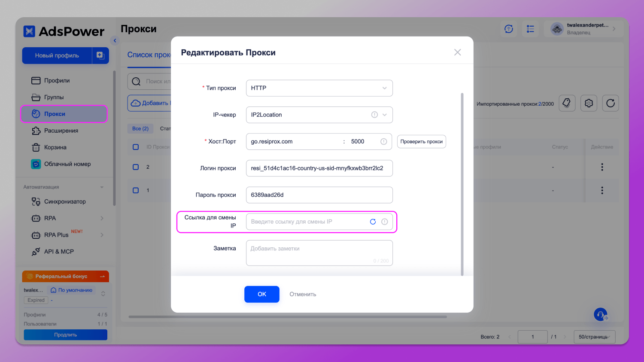Toggle the select-all checkbox in proxy table header
This screenshot has height=362, width=644.
tap(136, 147)
